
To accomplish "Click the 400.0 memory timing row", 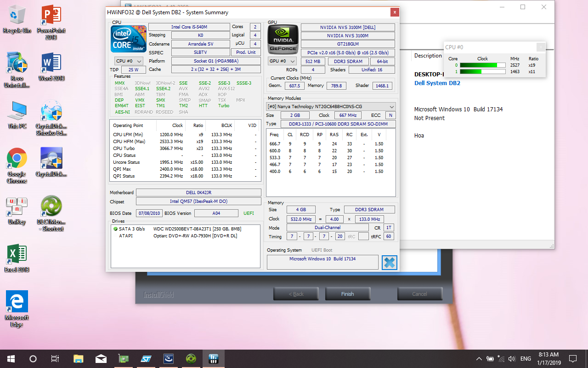I will (331, 171).
